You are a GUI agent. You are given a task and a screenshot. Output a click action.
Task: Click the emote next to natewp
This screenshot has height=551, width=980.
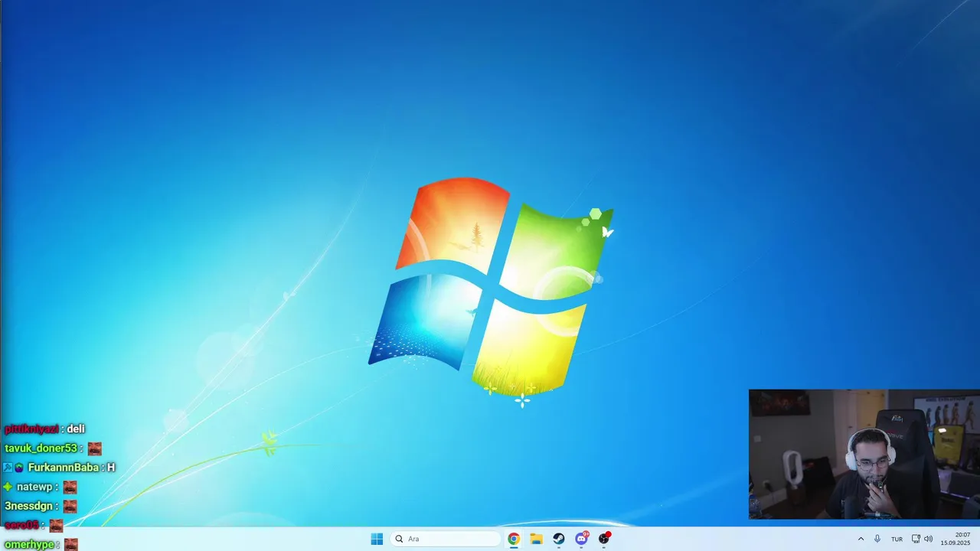tap(70, 487)
